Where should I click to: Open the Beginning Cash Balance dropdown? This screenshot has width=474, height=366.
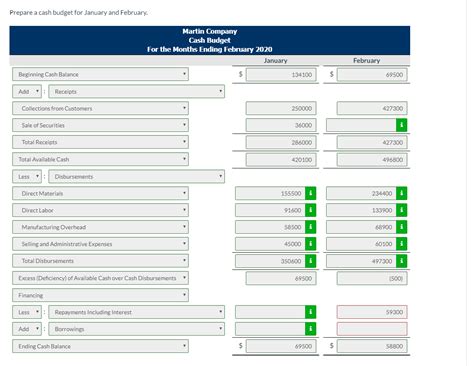100,74
